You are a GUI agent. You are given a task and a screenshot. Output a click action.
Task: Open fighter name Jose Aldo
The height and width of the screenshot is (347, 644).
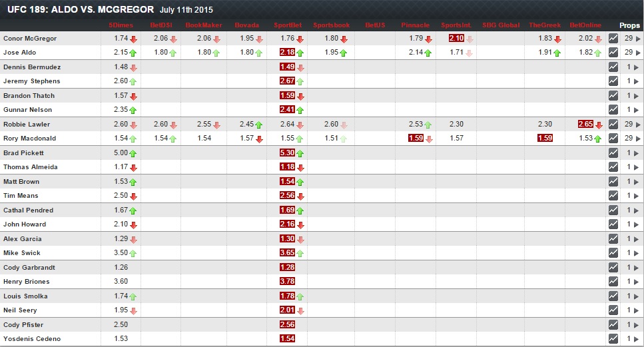tap(20, 53)
